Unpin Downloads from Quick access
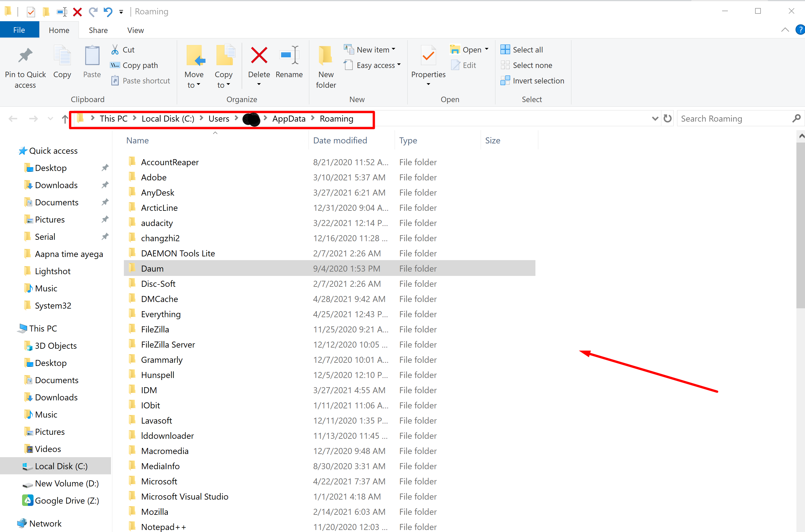 point(105,185)
